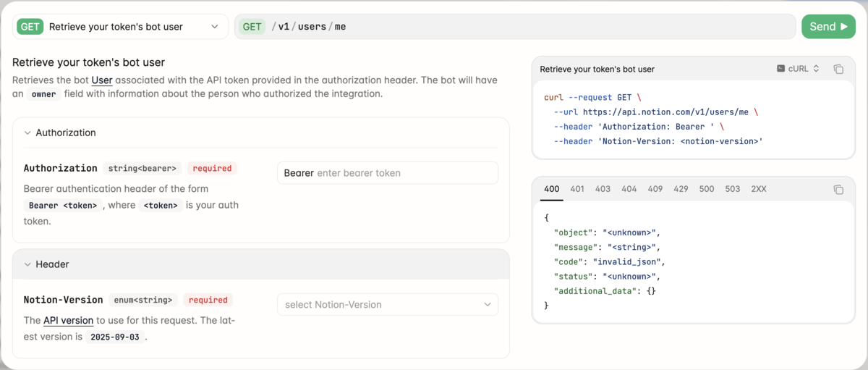Select the 409 response tab
The image size is (868, 370).
(655, 189)
